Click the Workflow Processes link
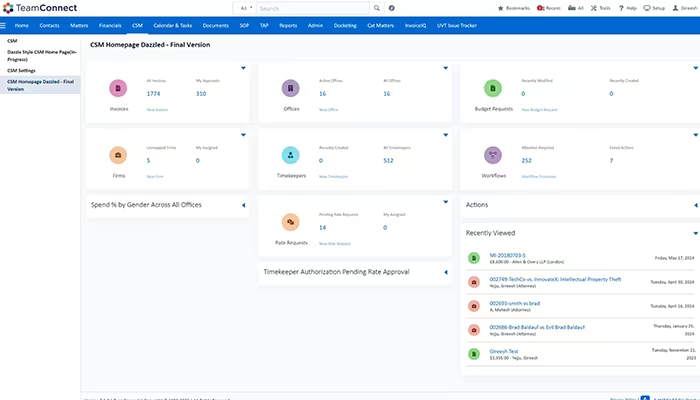The height and width of the screenshot is (400, 700). point(539,177)
